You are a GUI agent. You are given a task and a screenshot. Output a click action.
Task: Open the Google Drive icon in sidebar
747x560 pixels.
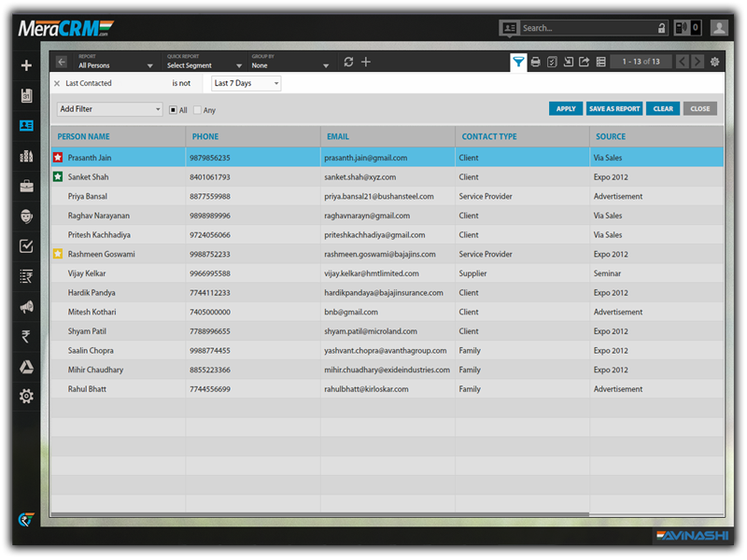click(26, 367)
